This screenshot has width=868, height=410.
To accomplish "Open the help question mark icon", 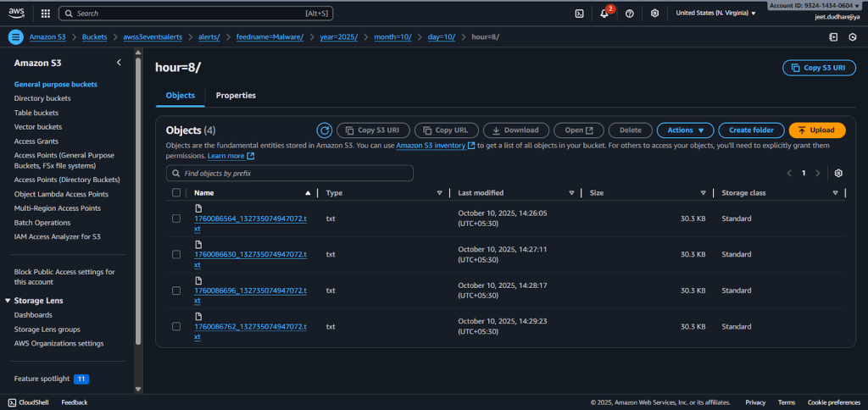I will click(x=630, y=14).
